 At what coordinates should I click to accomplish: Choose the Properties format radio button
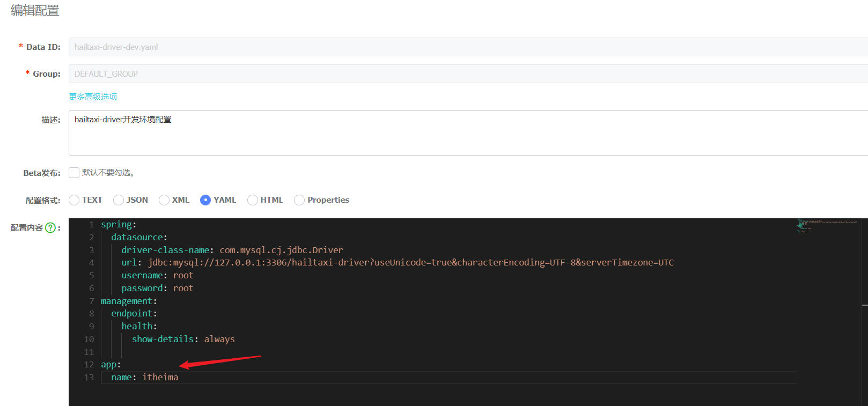pyautogui.click(x=299, y=200)
